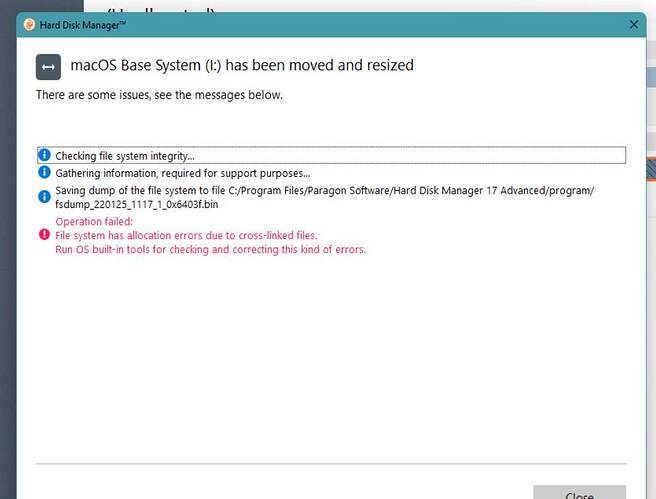Image resolution: width=656 pixels, height=499 pixels.
Task: Click the 'There are some issues' subtitle
Action: [x=159, y=95]
